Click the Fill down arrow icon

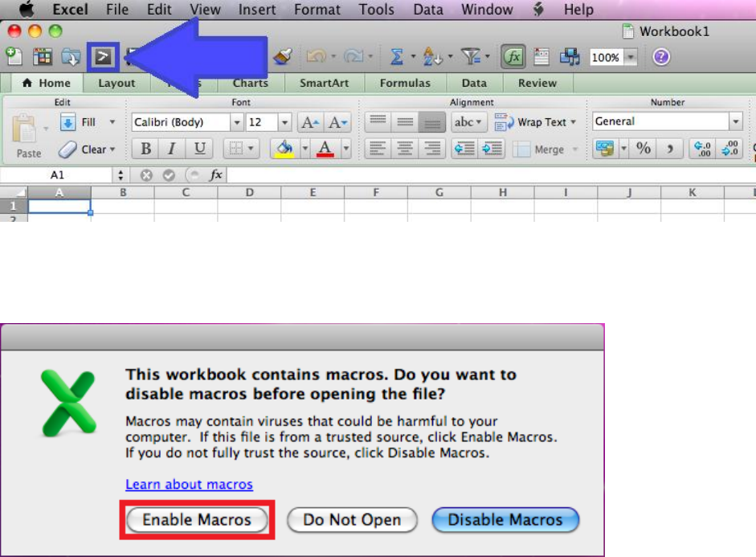click(x=67, y=122)
